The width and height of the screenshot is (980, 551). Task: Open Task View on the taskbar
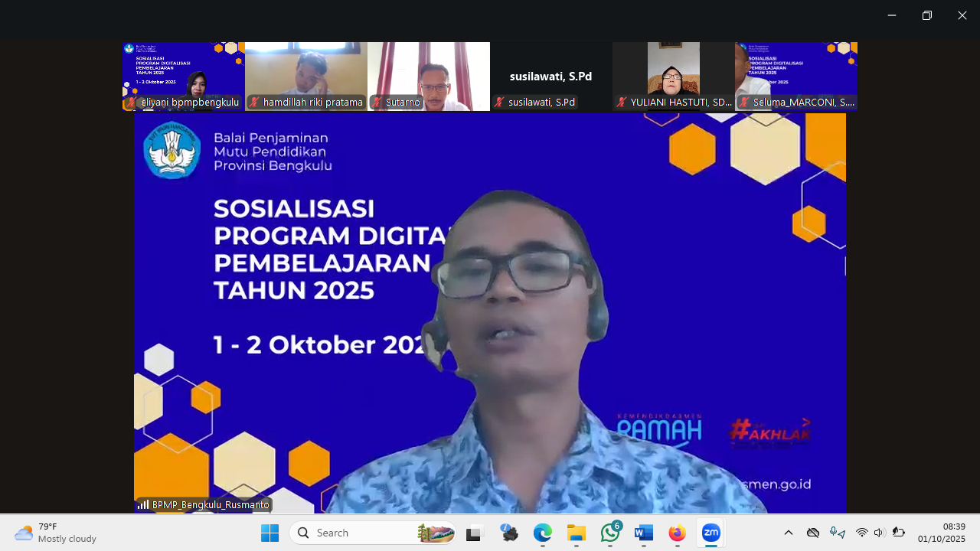click(475, 533)
